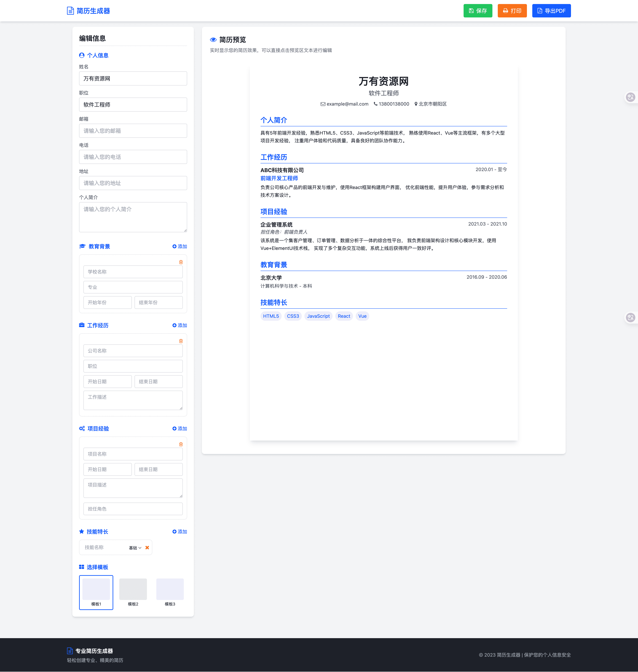Click the lower floating translate icon
The width and height of the screenshot is (638, 672).
(x=630, y=317)
